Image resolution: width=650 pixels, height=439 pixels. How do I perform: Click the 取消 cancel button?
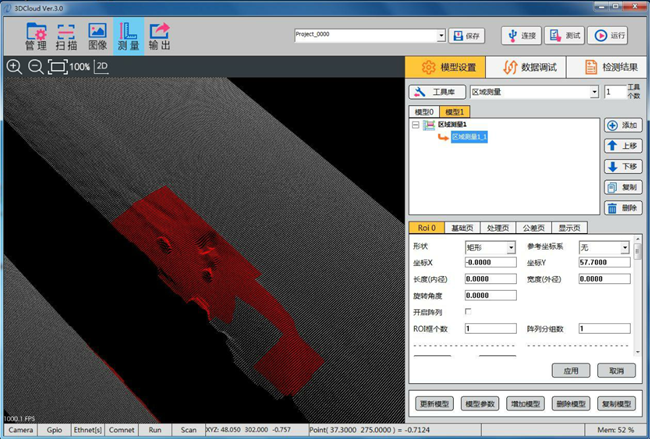pyautogui.click(x=616, y=371)
